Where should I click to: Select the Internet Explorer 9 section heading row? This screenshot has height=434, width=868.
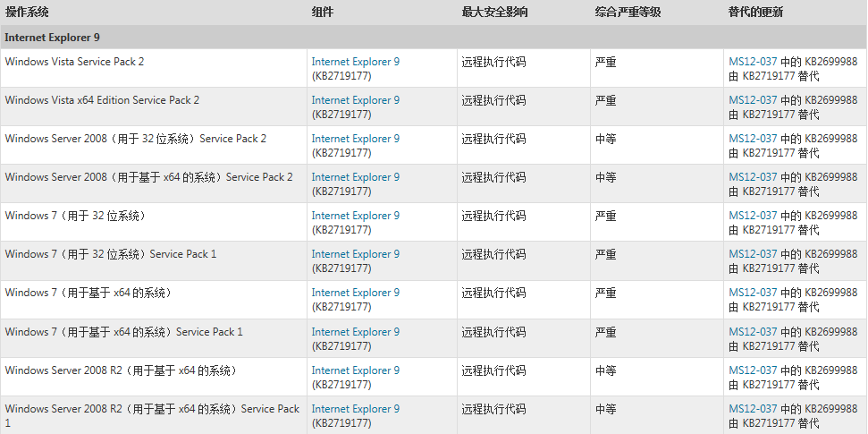[434, 38]
